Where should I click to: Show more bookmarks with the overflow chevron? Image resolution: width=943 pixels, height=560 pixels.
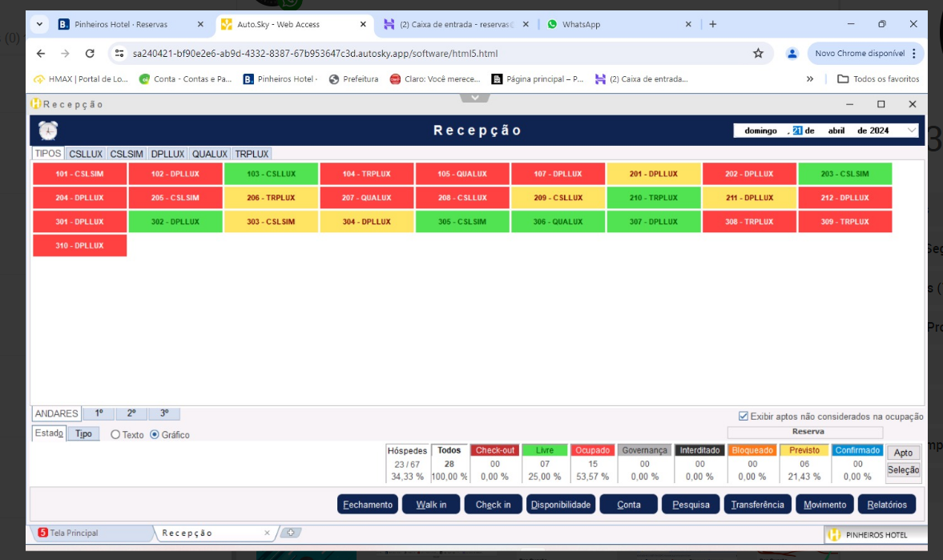(810, 79)
